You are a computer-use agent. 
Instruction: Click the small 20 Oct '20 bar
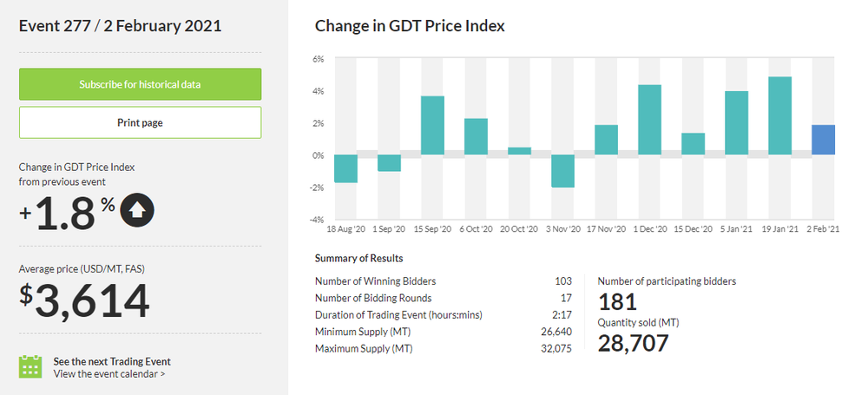(x=520, y=151)
